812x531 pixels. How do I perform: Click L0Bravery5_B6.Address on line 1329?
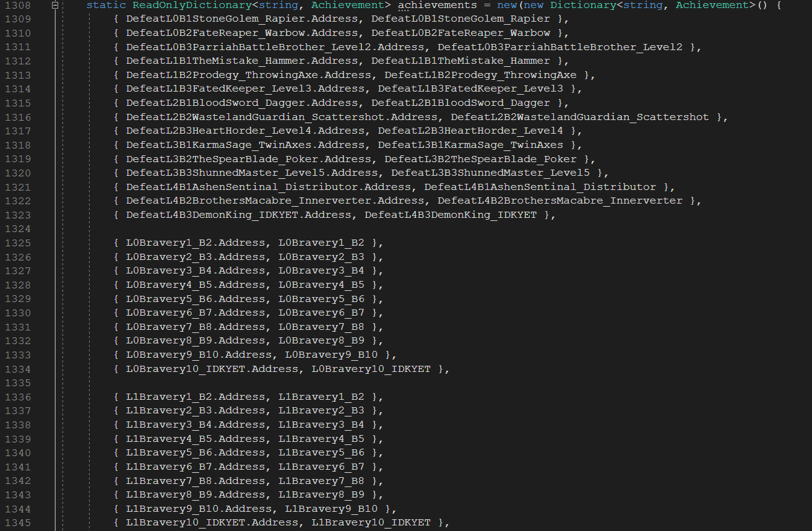point(196,299)
